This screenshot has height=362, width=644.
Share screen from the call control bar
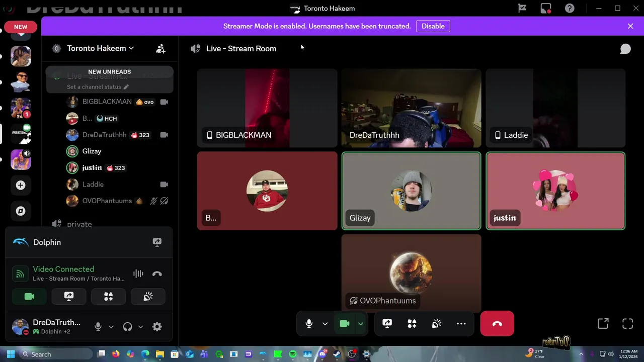(x=387, y=323)
